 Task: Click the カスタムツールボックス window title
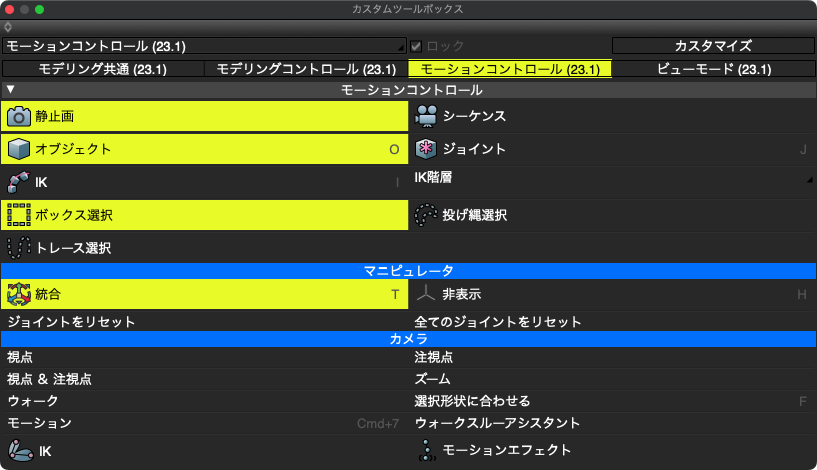tap(407, 9)
